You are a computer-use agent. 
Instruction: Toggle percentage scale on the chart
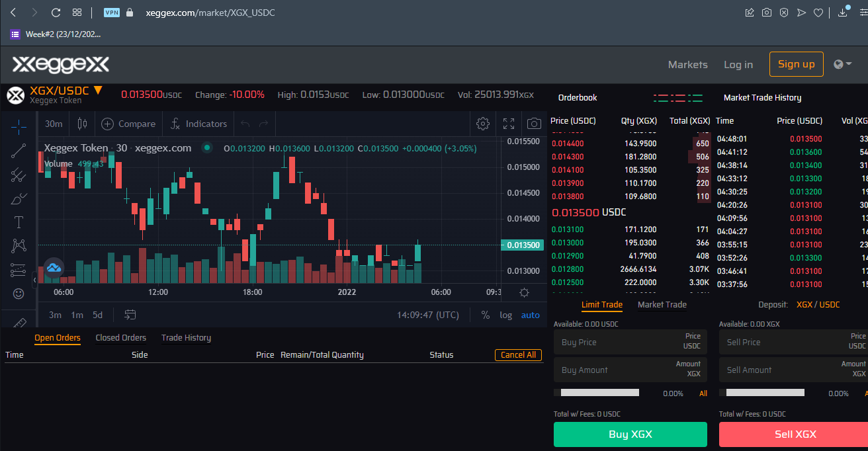click(x=486, y=315)
